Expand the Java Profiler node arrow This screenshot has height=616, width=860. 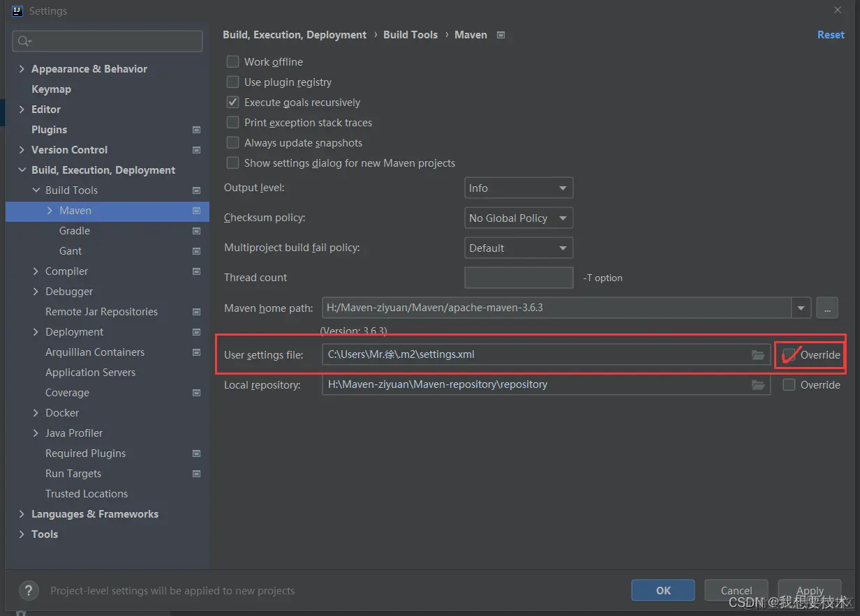click(36, 433)
